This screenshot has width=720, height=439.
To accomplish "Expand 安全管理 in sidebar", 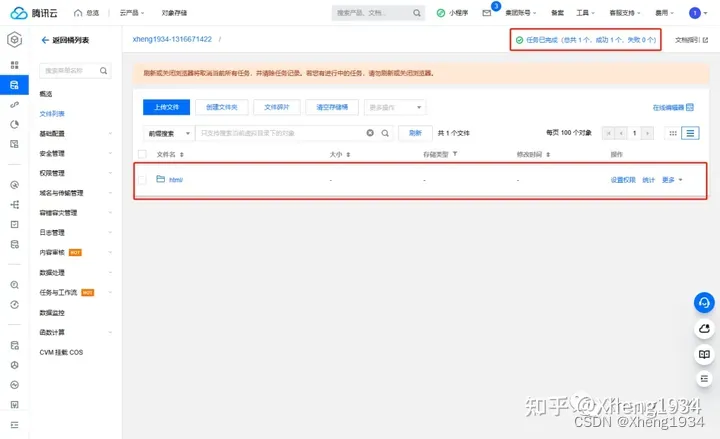I will tap(75, 153).
